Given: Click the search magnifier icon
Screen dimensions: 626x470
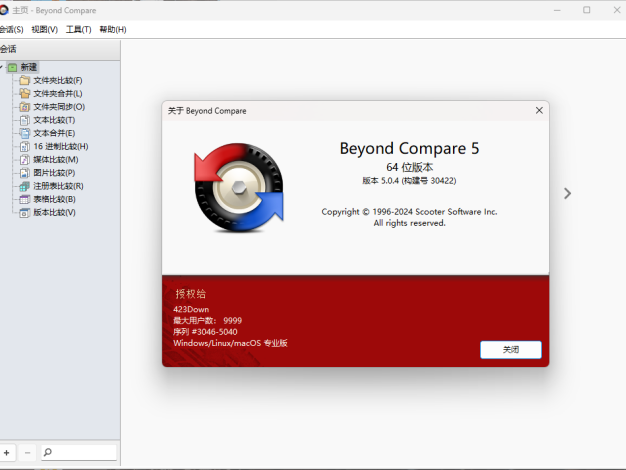Looking at the screenshot, I should click(48, 452).
